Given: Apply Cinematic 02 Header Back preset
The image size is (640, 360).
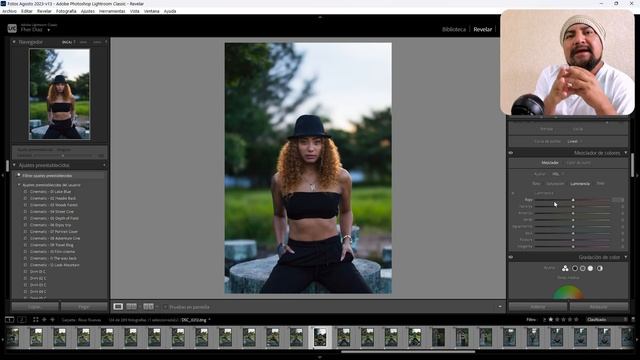Looking at the screenshot, I should (x=53, y=198).
